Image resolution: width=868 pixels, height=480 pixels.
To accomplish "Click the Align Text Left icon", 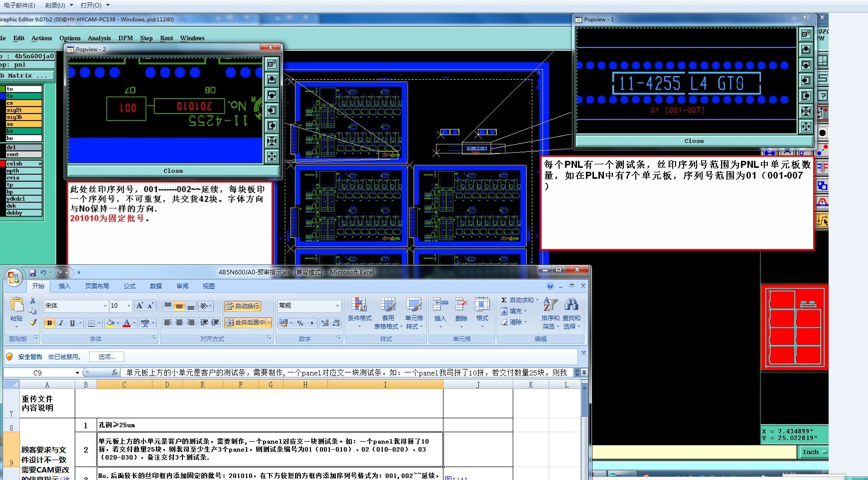I will pos(168,323).
